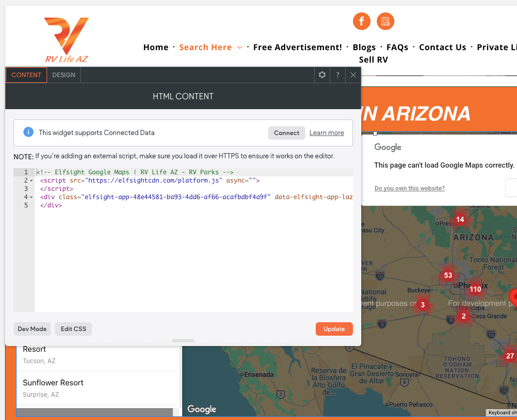The height and width of the screenshot is (420, 517).
Task: Click the Keyboard shortcuts map control
Action: coord(502,412)
